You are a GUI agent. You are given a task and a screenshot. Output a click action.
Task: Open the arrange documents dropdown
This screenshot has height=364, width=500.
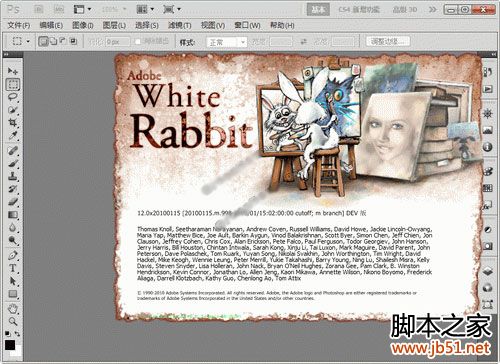coord(145,9)
